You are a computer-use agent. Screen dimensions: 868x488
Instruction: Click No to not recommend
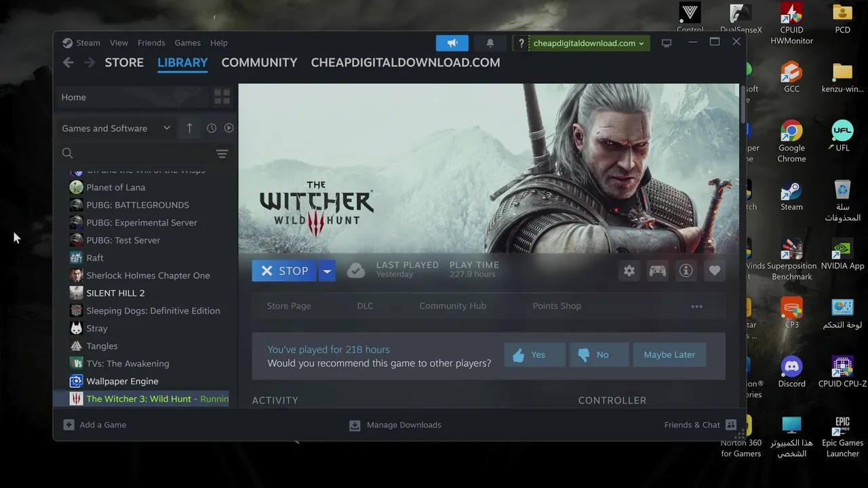click(599, 354)
